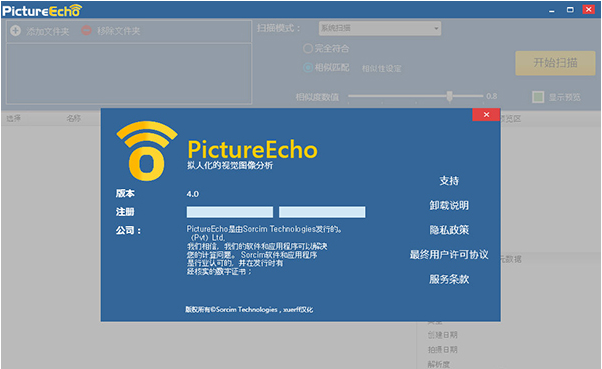Maximize the PictureEcho main window
Screen dimensions: 602x369
[570, 10]
